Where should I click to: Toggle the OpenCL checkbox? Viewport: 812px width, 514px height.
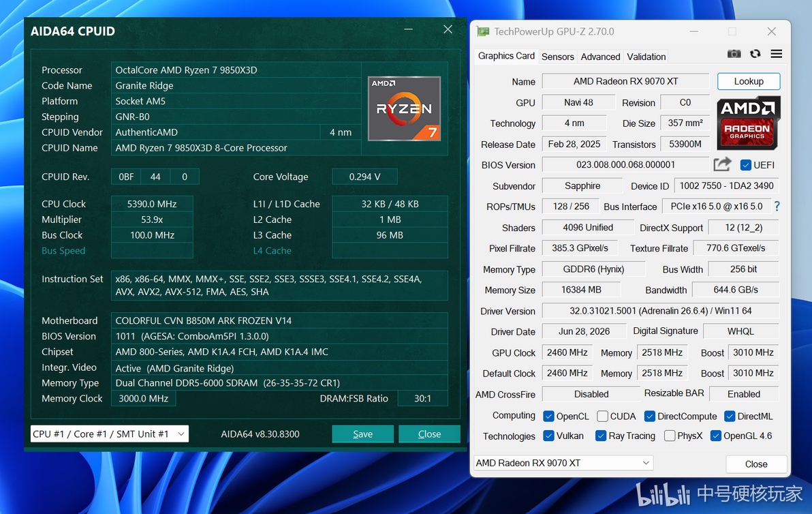548,416
